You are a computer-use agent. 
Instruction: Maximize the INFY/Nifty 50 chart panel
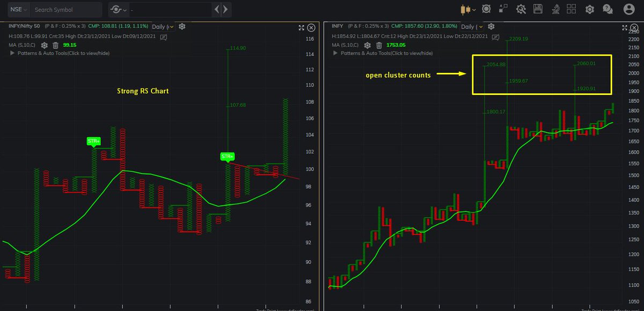(x=301, y=28)
